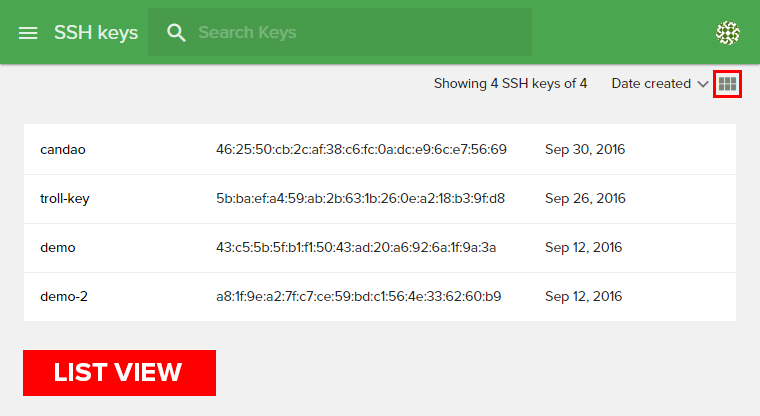Open the hamburger navigation menu
The height and width of the screenshot is (416, 760).
[28, 33]
